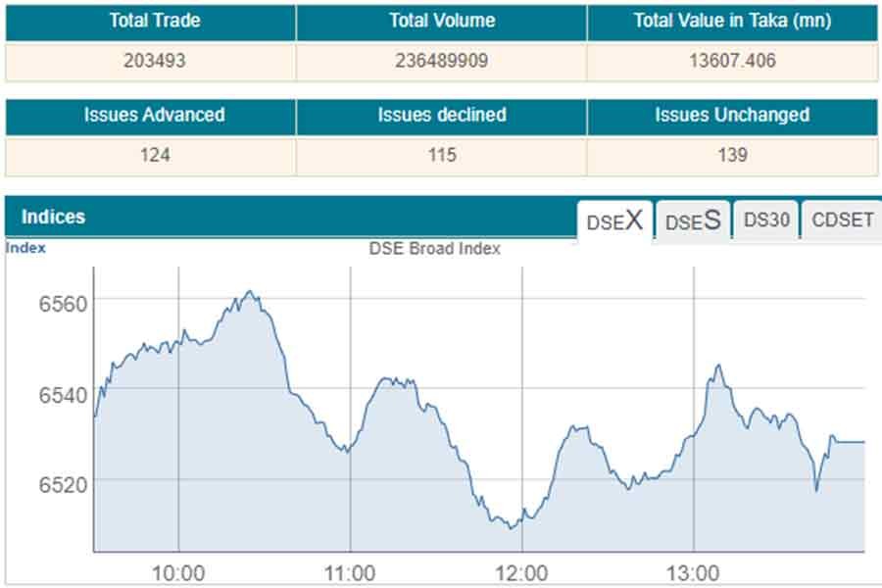The image size is (882, 588).
Task: Click the 6560 value axis label
Action: click(62, 303)
